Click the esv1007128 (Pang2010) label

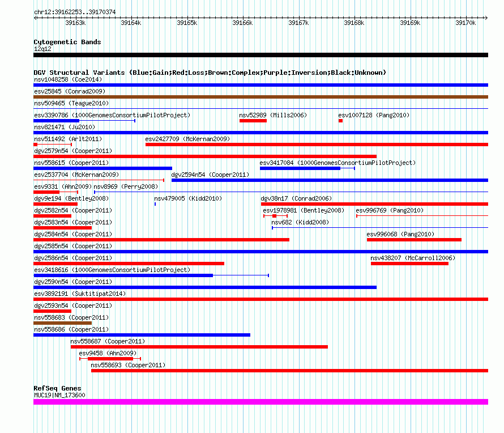tap(374, 115)
